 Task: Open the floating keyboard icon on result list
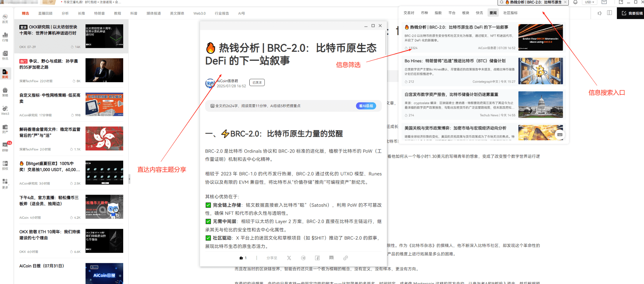point(560,134)
